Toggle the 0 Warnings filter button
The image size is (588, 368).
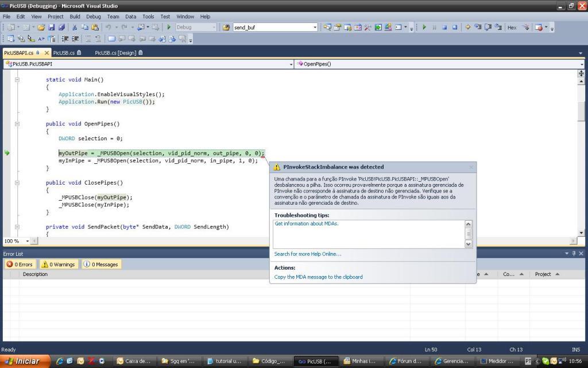(x=59, y=264)
